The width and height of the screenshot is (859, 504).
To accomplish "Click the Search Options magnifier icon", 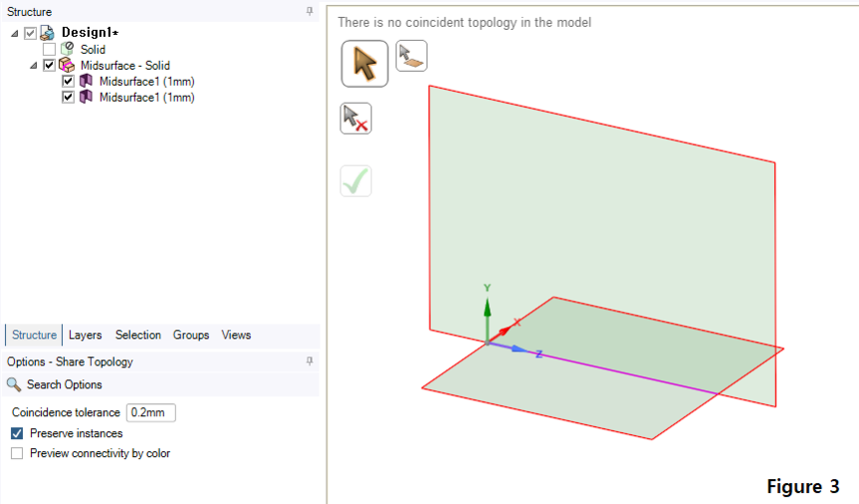I will pyautogui.click(x=14, y=384).
